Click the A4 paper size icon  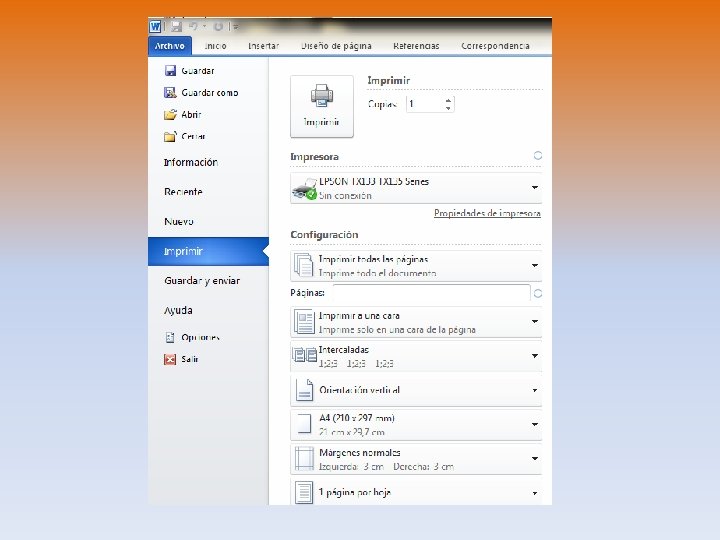304,424
